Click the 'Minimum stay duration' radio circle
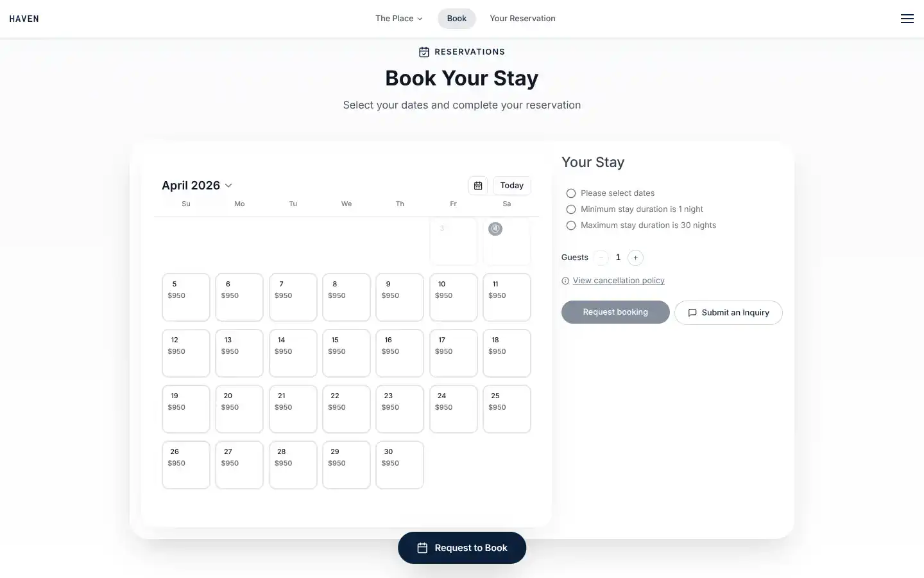 pos(571,209)
